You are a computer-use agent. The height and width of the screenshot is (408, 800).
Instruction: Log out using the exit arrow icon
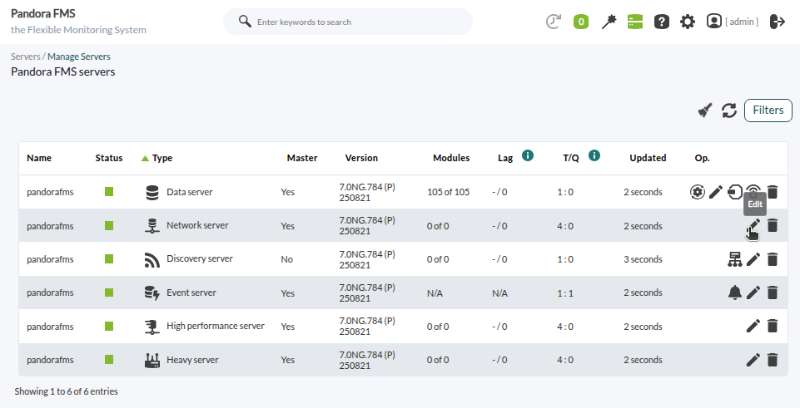click(777, 21)
